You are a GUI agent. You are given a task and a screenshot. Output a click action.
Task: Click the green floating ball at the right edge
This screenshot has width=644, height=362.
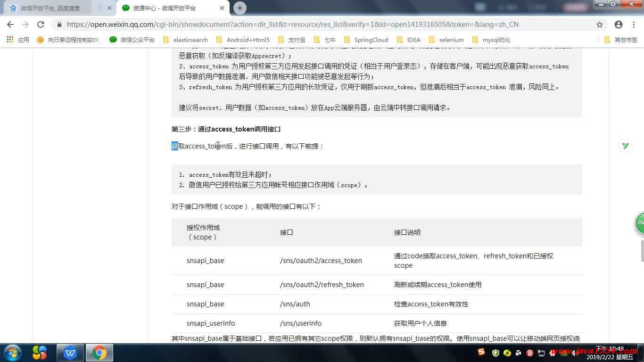coord(640,223)
